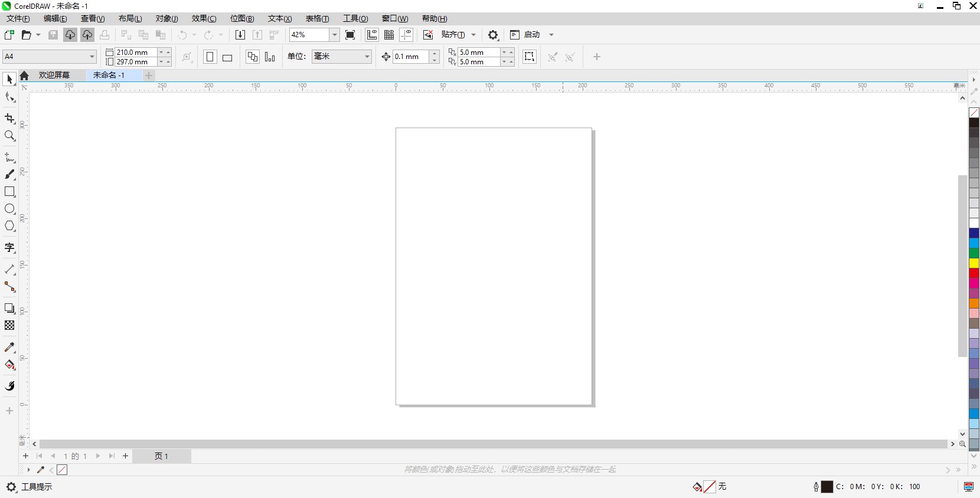Select the Parallel Dimension tool

pos(9,270)
